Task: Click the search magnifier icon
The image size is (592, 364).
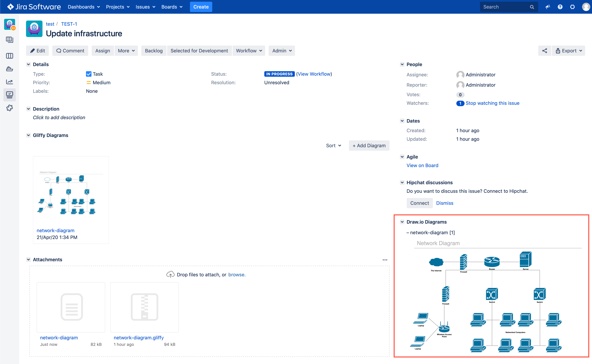Action: (x=532, y=7)
